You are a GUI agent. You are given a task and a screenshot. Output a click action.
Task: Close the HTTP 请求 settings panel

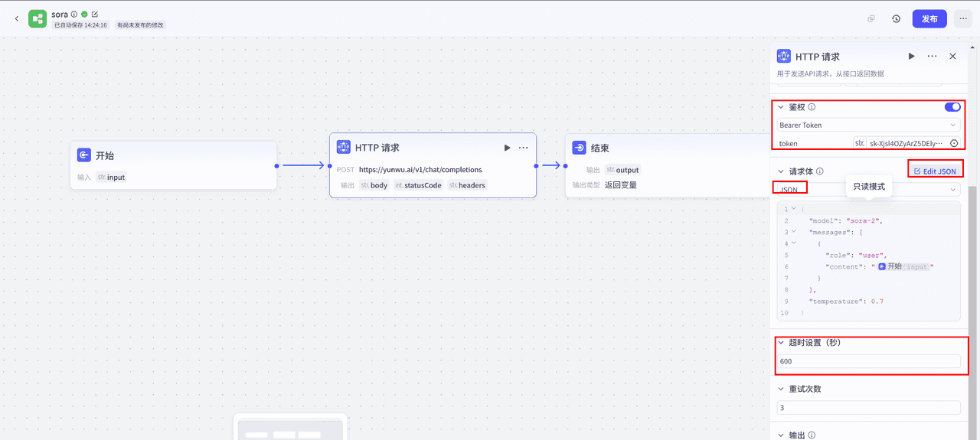[x=952, y=57]
